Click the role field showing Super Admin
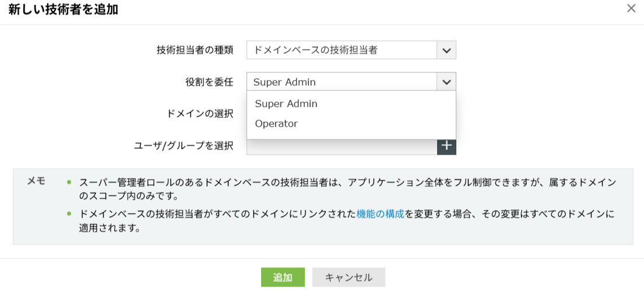Screen dimensions: 644x293 coord(342,82)
